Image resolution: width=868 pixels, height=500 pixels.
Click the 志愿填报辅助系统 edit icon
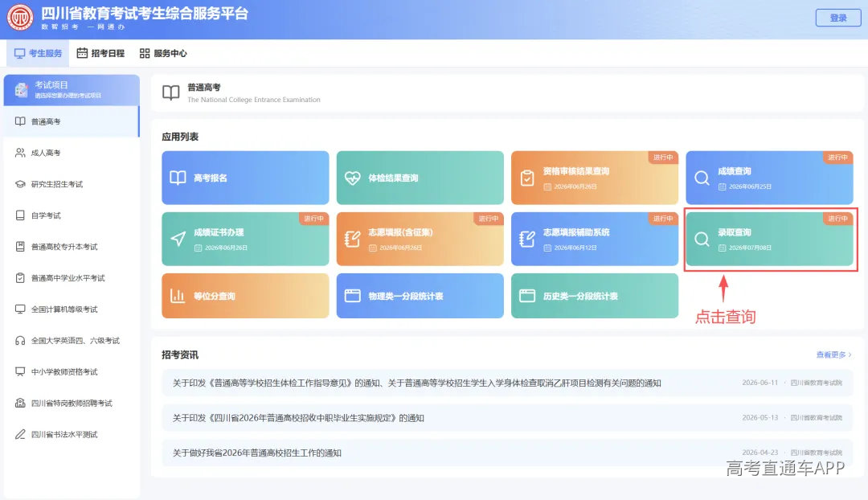click(x=527, y=239)
